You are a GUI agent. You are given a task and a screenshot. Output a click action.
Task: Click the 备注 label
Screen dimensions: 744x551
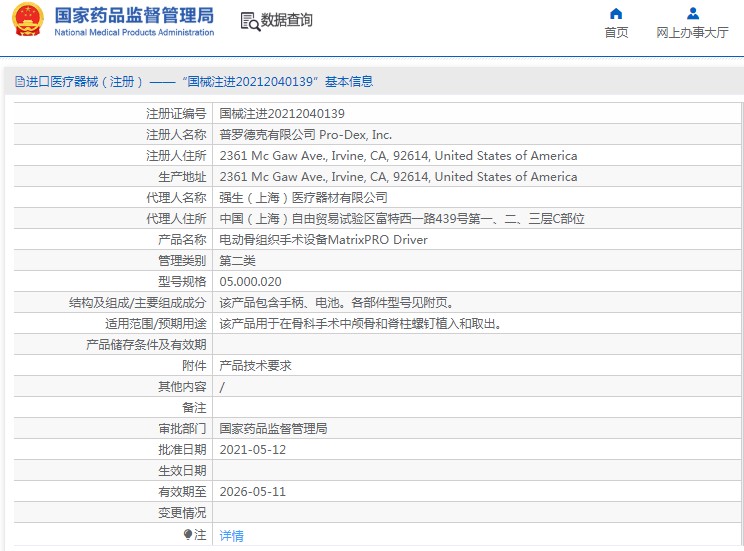point(194,408)
